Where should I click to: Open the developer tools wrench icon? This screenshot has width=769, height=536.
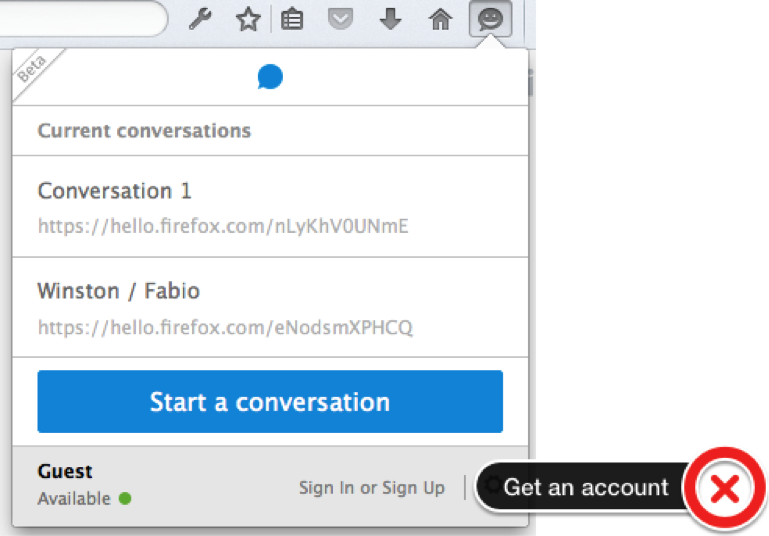point(200,20)
